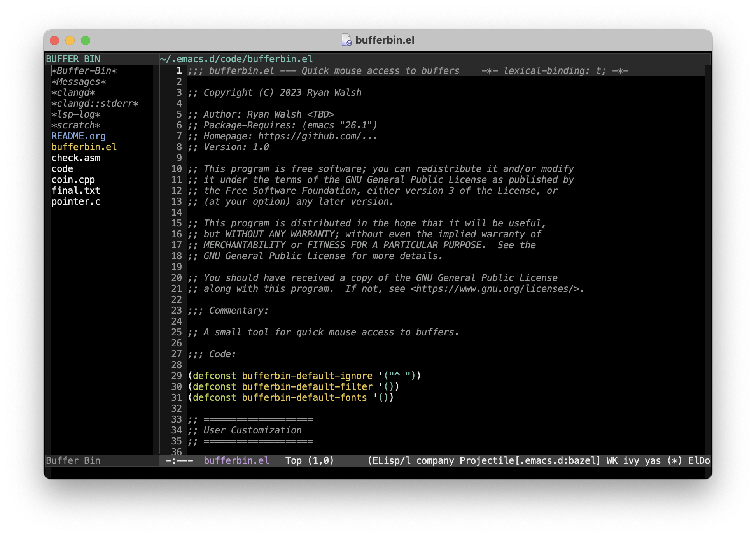Select bufferbin.el in buffer list
This screenshot has width=756, height=537.
point(84,147)
